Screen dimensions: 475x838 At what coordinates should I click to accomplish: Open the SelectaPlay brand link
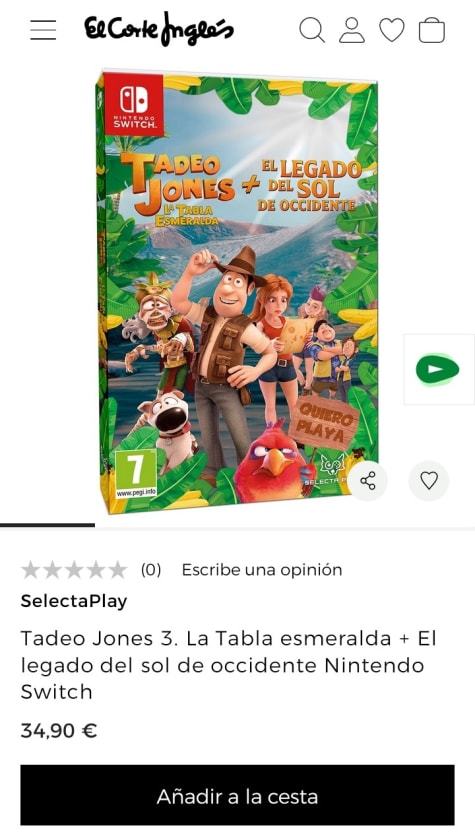click(74, 601)
